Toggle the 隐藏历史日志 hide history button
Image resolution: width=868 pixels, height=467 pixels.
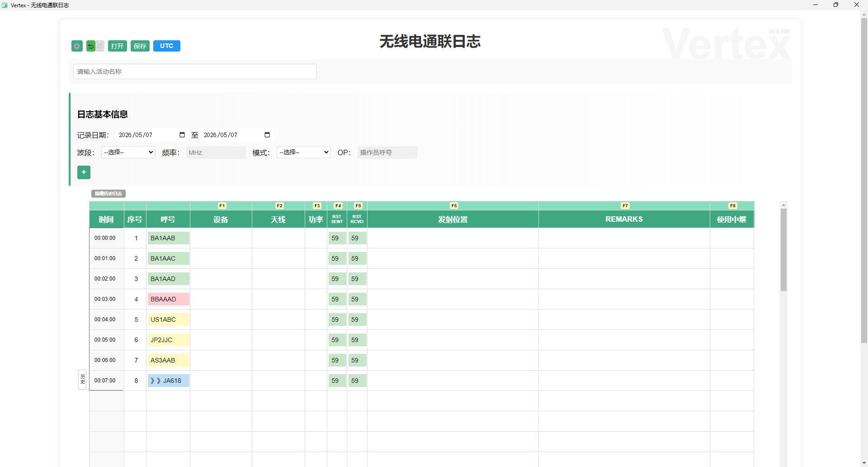[108, 194]
